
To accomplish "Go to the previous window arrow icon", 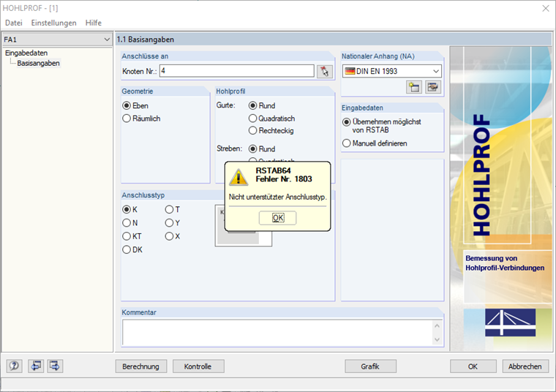I will click(36, 366).
